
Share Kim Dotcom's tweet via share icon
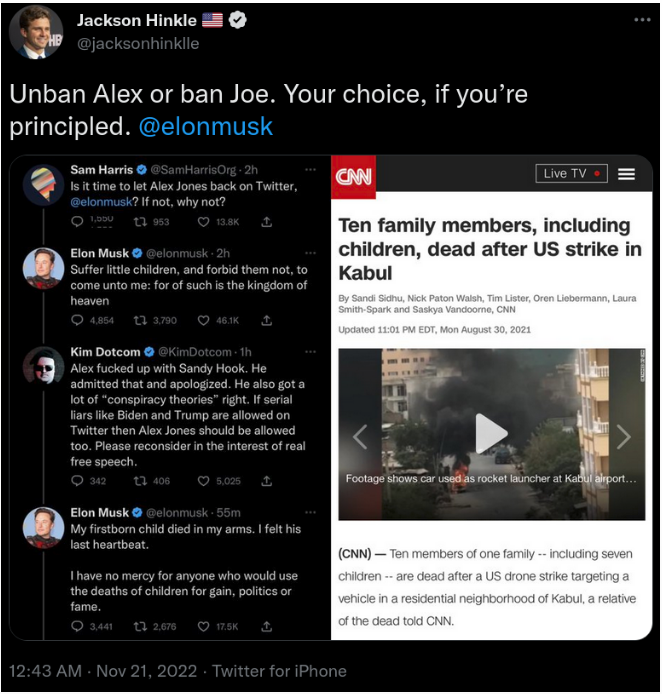click(x=267, y=481)
